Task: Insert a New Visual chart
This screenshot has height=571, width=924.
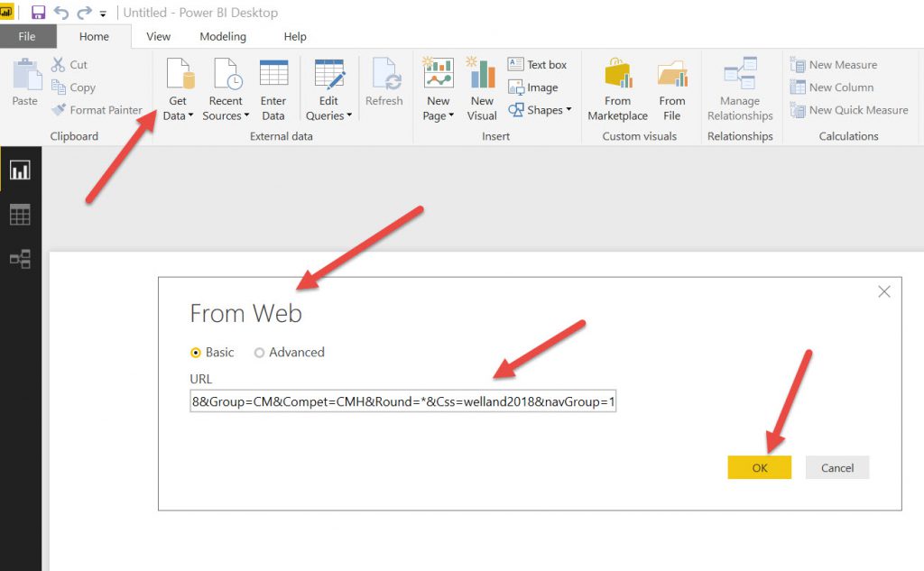Action: click(x=482, y=74)
